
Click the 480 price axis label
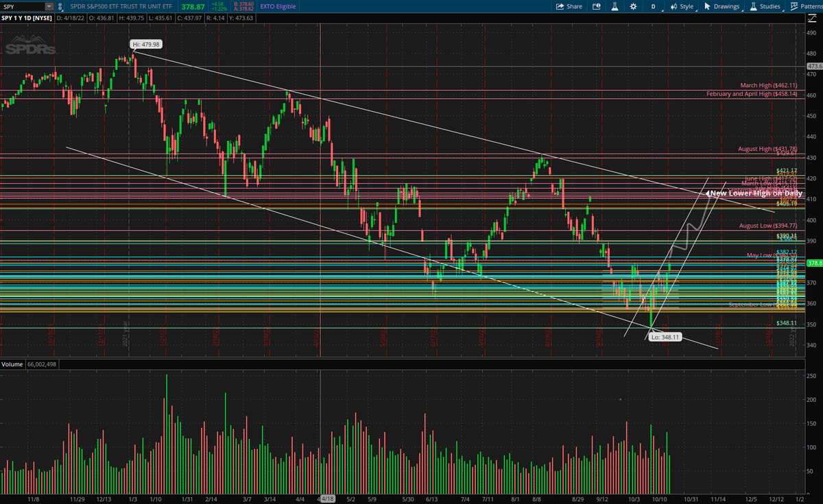pos(811,53)
